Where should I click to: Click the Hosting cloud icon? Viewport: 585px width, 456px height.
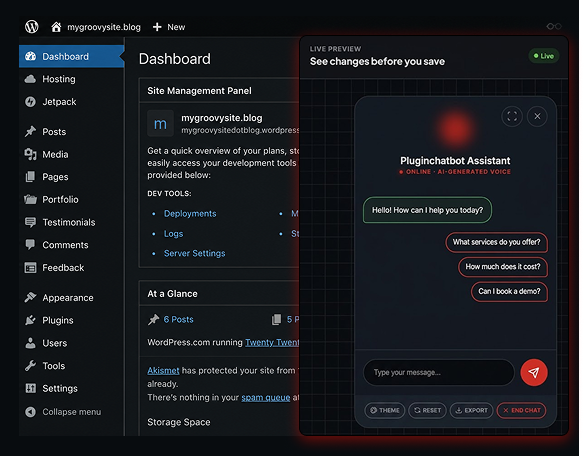tap(30, 79)
